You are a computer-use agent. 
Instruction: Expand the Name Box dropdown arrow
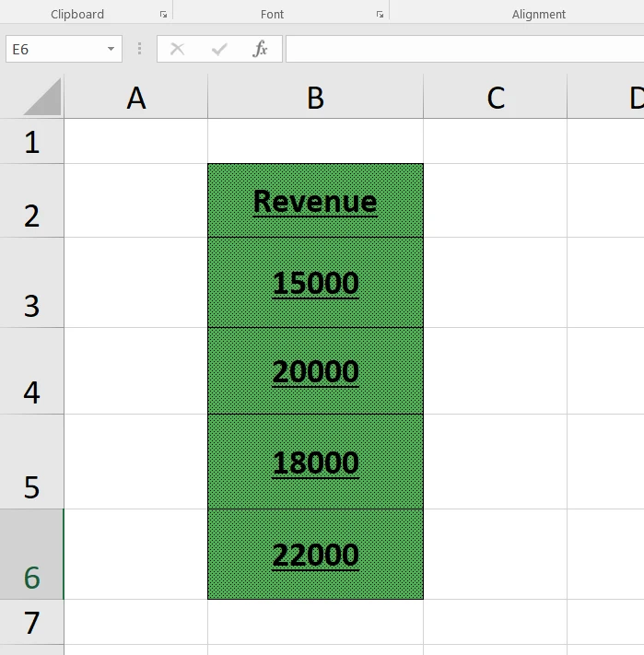[111, 50]
